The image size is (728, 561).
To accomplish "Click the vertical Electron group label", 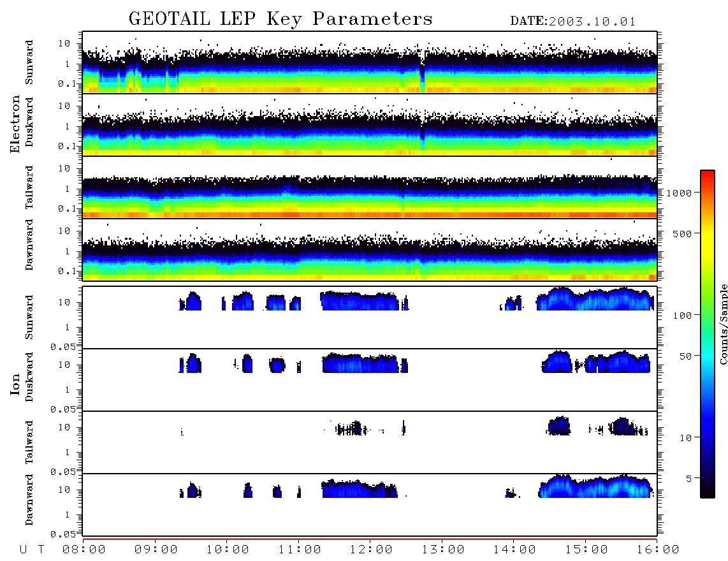I will pos(15,124).
